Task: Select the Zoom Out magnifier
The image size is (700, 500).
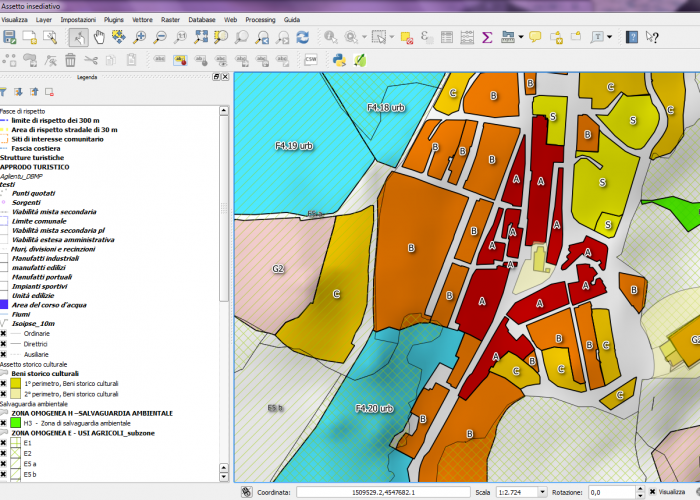Action: 160,37
